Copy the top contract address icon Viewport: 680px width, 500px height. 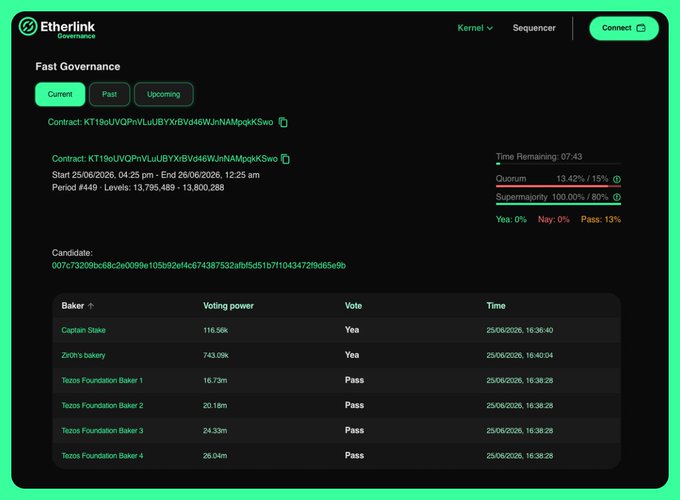tap(283, 122)
